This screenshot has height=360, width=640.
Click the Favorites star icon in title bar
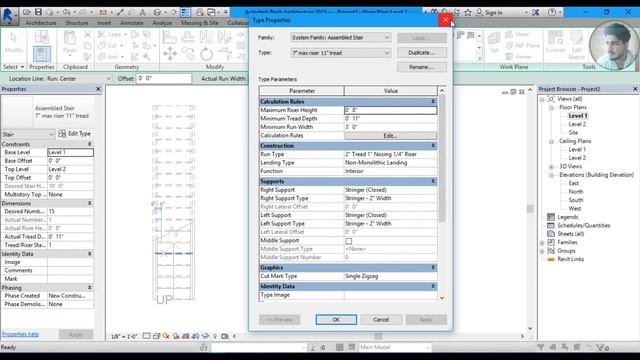(x=468, y=12)
